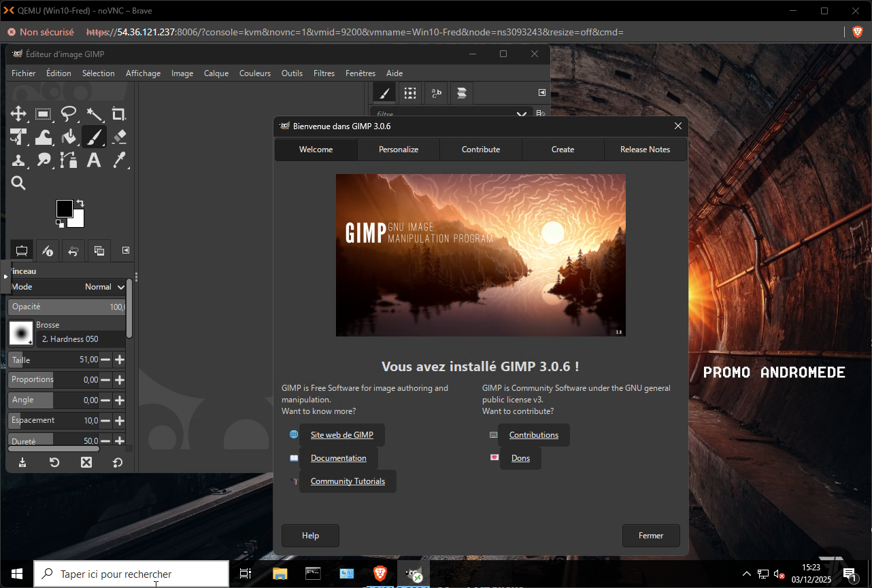The image size is (872, 588).
Task: Pick the Color Picker eyedropper tool
Action: point(118,160)
